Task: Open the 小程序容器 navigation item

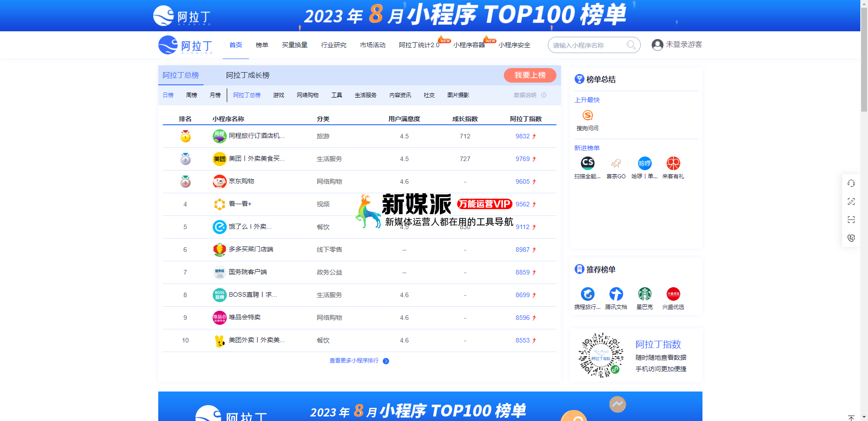Action: (469, 45)
